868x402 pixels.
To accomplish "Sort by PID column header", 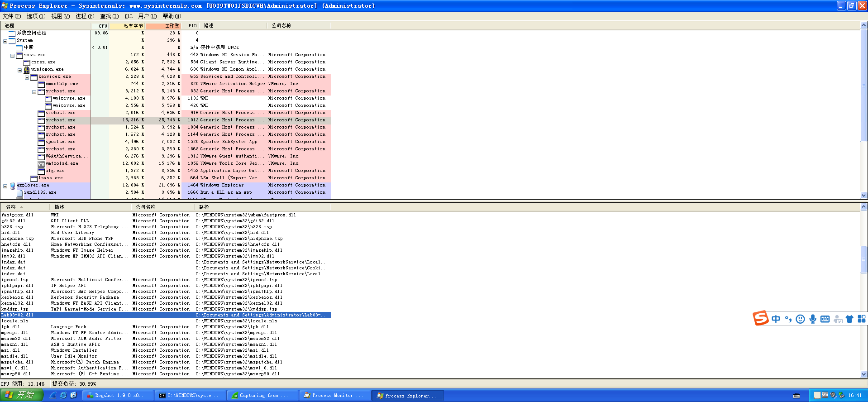I will 191,26.
